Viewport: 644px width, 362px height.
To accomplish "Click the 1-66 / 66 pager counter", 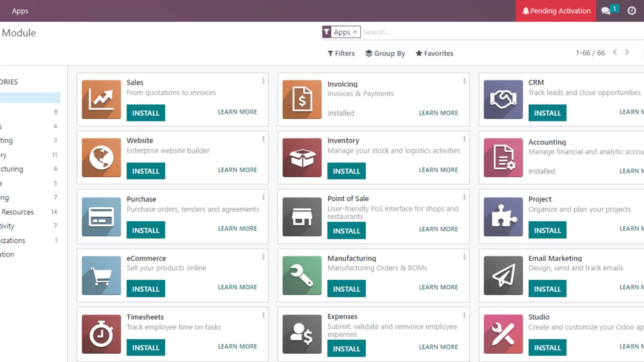I will pos(590,53).
